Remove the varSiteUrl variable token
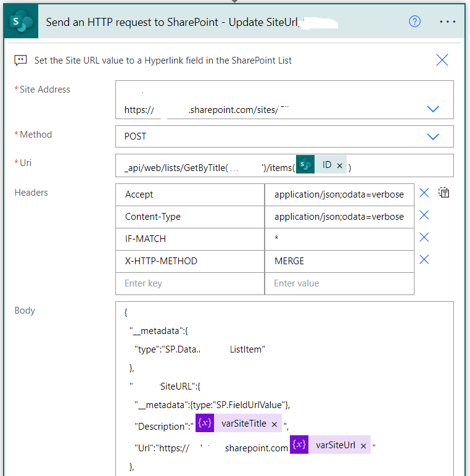Screen dimensions: 470x476 [x=363, y=446]
